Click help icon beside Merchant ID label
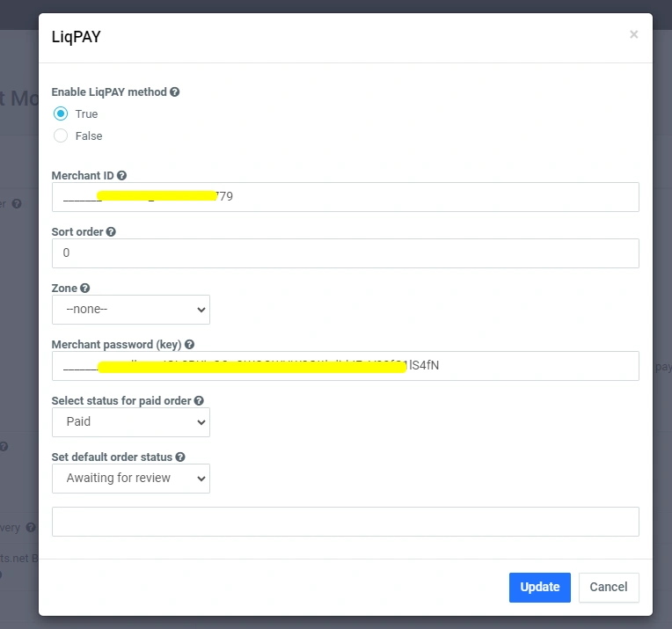672x629 pixels. tap(121, 176)
